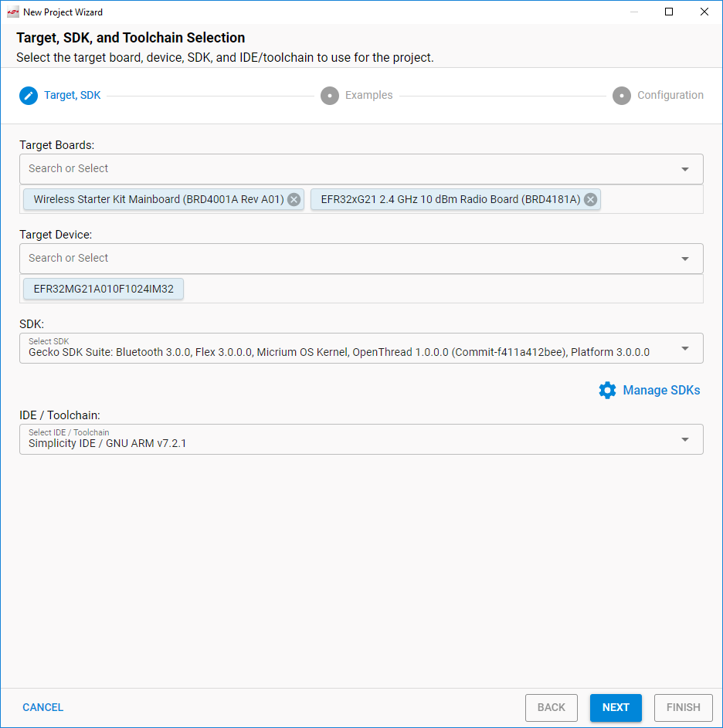Switch to the Examples wizard step
The height and width of the screenshot is (728, 723).
click(x=369, y=95)
